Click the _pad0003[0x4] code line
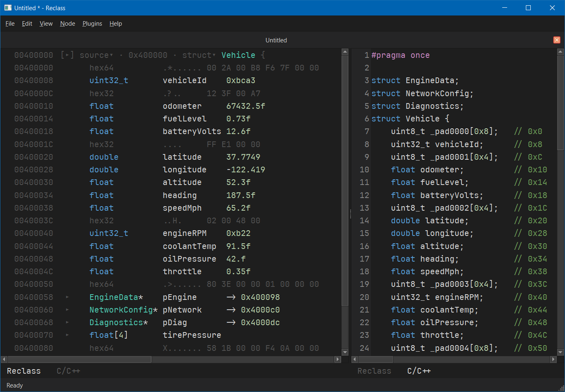565x392 pixels. pyautogui.click(x=444, y=284)
